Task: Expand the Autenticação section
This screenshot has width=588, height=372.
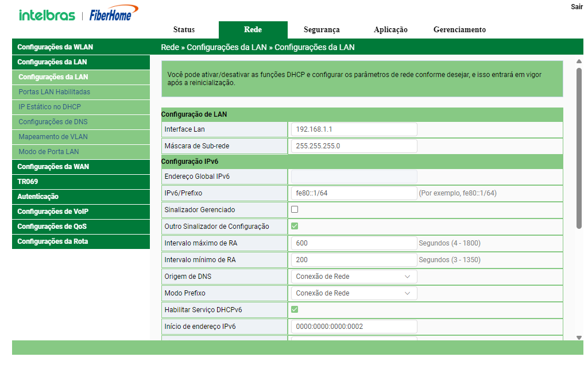Action: click(x=81, y=197)
